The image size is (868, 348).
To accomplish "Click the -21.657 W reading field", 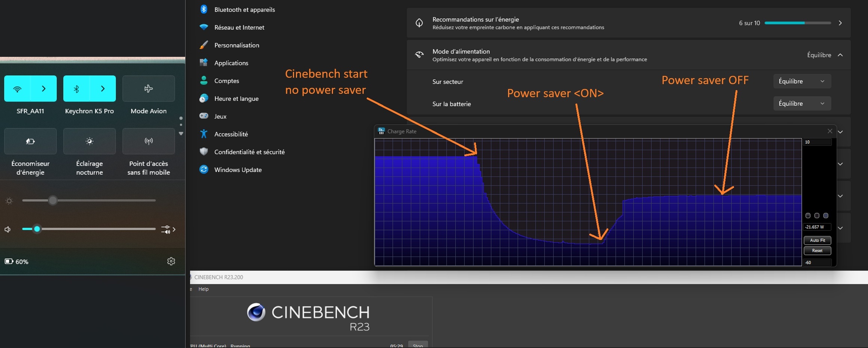I will pyautogui.click(x=817, y=227).
